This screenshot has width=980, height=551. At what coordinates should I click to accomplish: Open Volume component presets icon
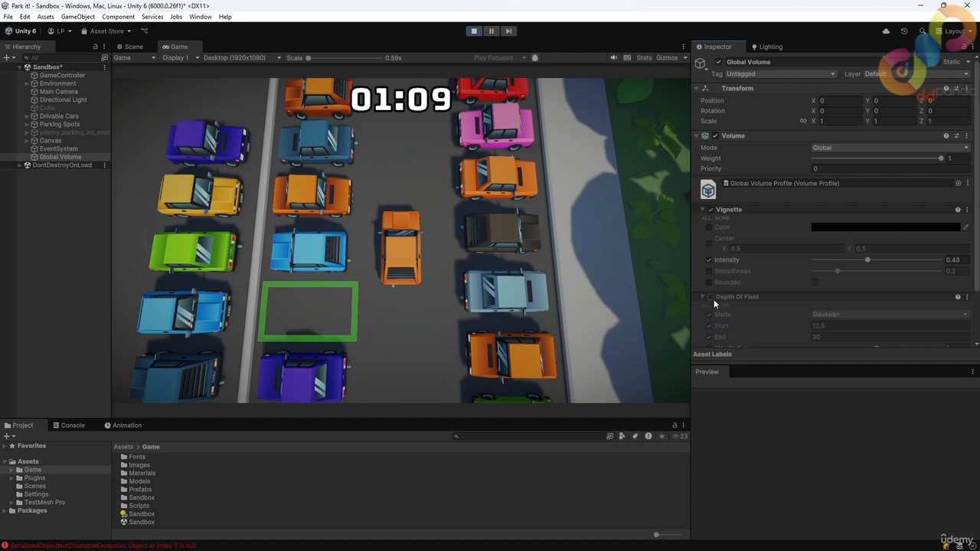(956, 136)
